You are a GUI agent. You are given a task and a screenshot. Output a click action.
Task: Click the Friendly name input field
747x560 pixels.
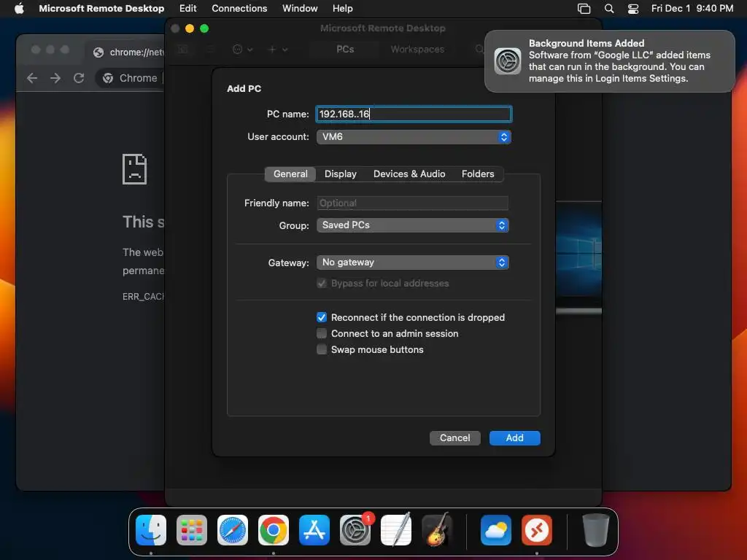point(413,203)
